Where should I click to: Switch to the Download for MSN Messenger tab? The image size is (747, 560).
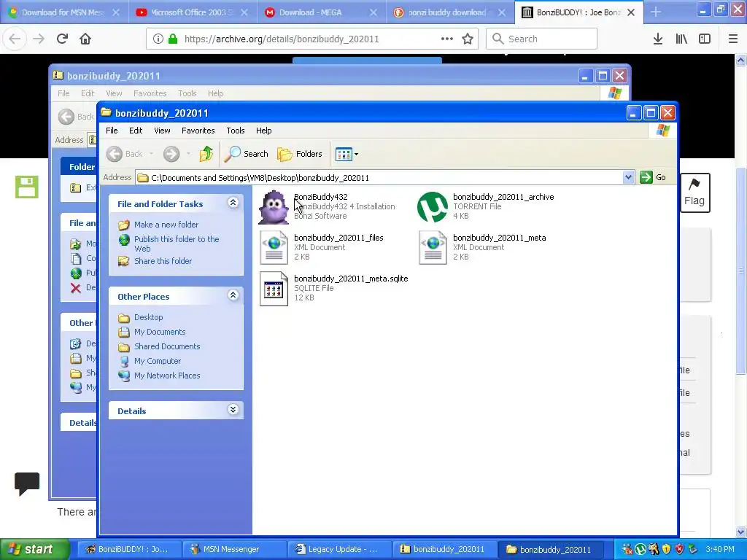point(64,12)
